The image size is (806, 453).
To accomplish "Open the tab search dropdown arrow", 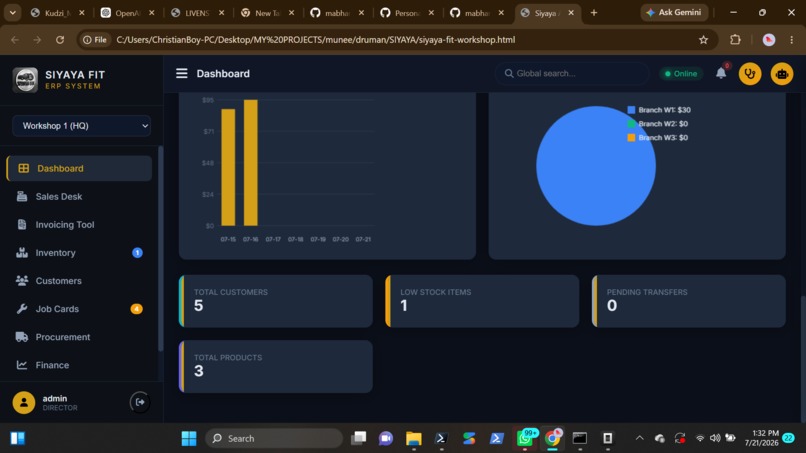I will click(12, 13).
